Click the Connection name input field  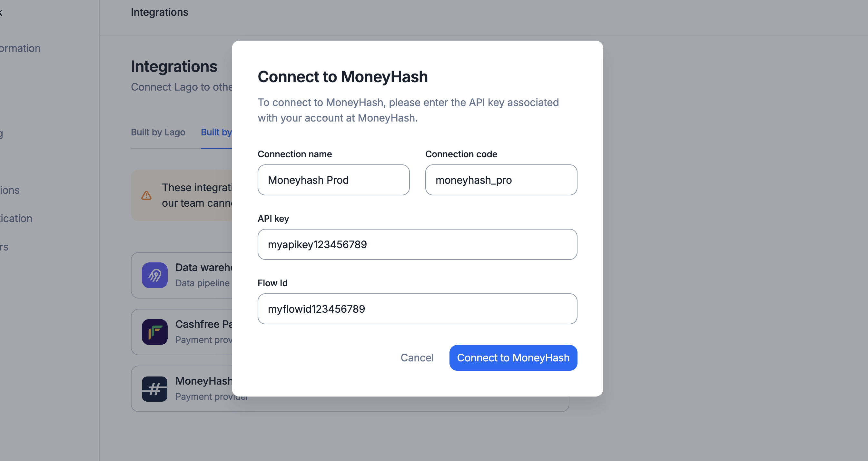pyautogui.click(x=334, y=180)
